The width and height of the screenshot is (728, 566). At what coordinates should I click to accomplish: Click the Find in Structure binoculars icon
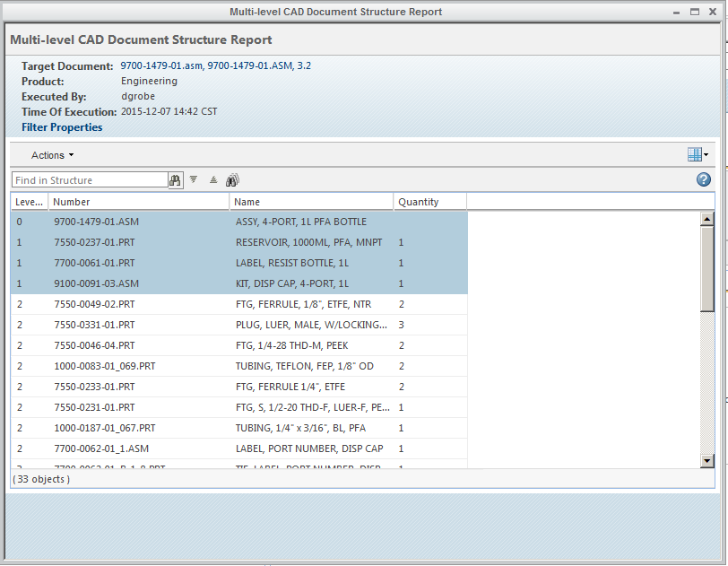(x=175, y=180)
